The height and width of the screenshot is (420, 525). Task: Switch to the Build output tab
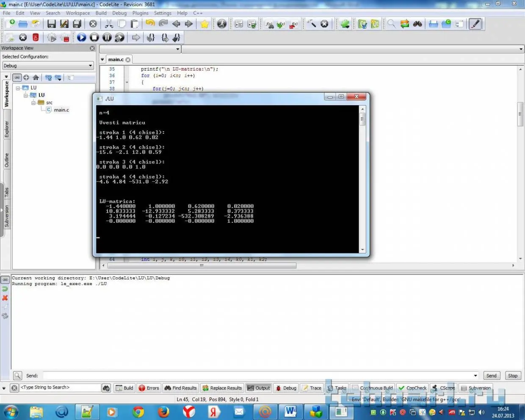124,388
